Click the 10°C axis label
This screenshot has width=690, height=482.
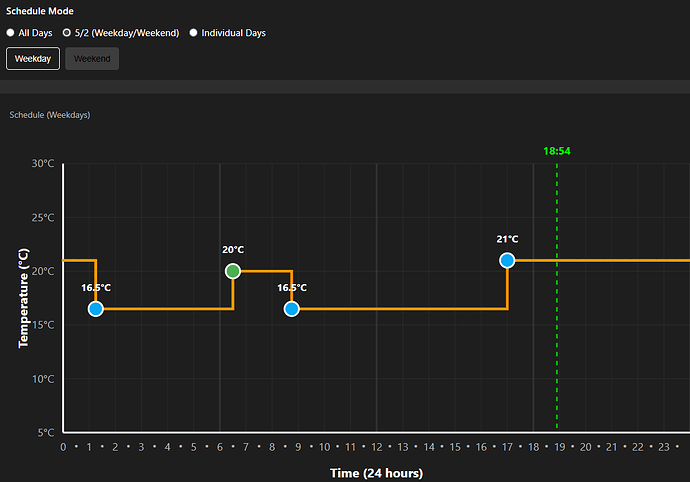click(43, 379)
